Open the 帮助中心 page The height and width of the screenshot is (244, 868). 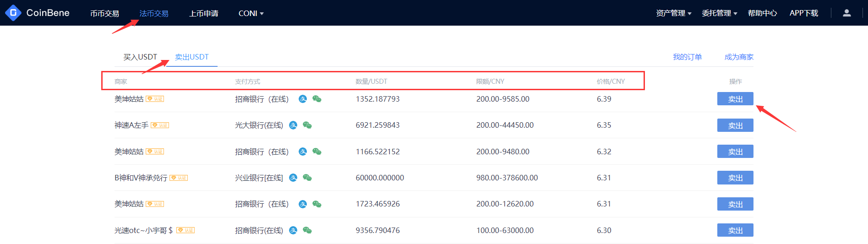762,13
